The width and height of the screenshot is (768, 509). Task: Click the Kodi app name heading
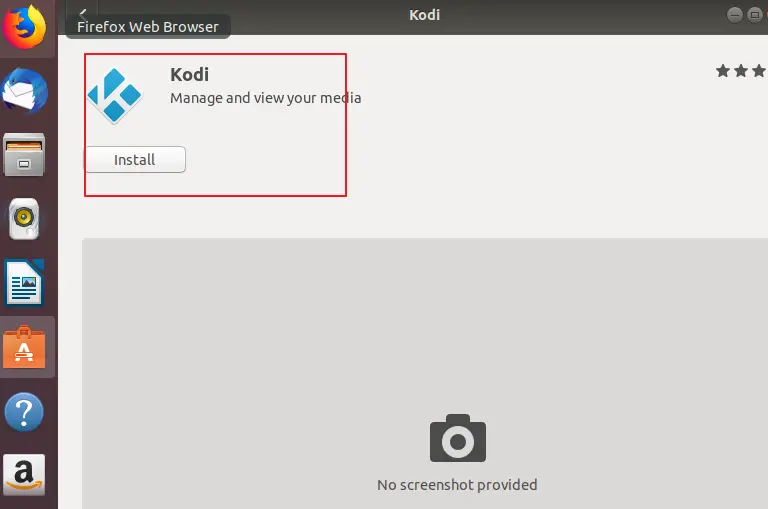pyautogui.click(x=190, y=74)
